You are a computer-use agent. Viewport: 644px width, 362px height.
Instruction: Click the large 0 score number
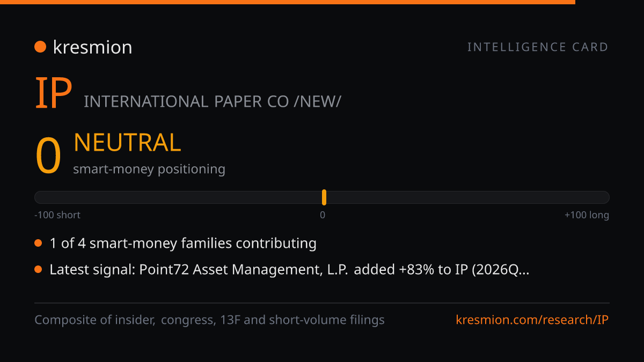(x=48, y=156)
